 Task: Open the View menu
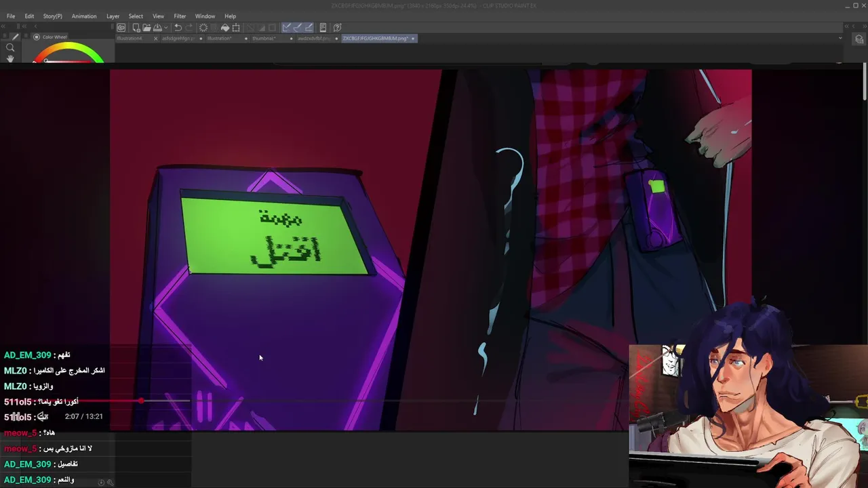coord(158,16)
